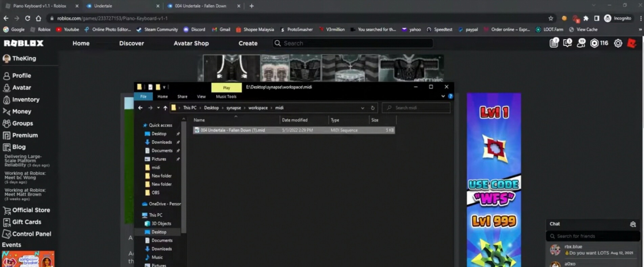
Task: Select the Fallen Down MIDI file
Action: pyautogui.click(x=232, y=130)
